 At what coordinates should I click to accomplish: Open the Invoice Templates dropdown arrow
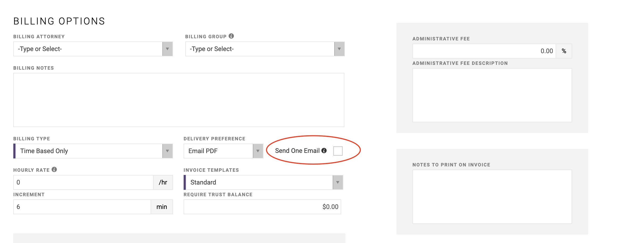338,182
